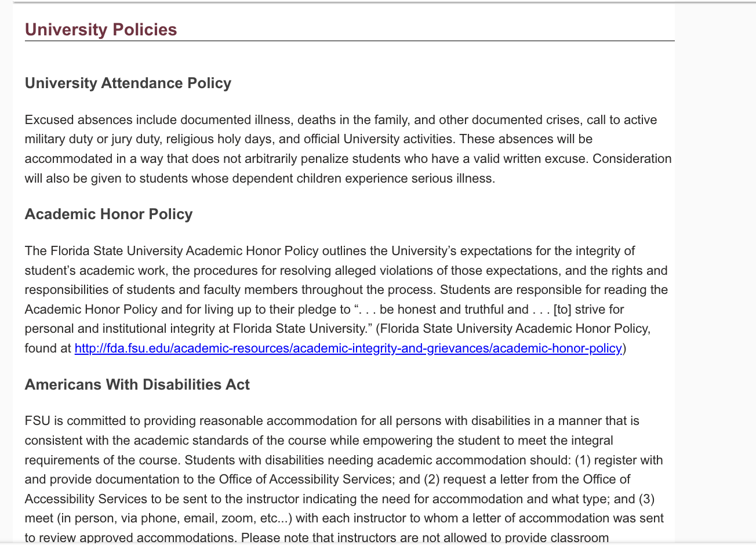Click the University Attendance Policy heading

pyautogui.click(x=128, y=83)
